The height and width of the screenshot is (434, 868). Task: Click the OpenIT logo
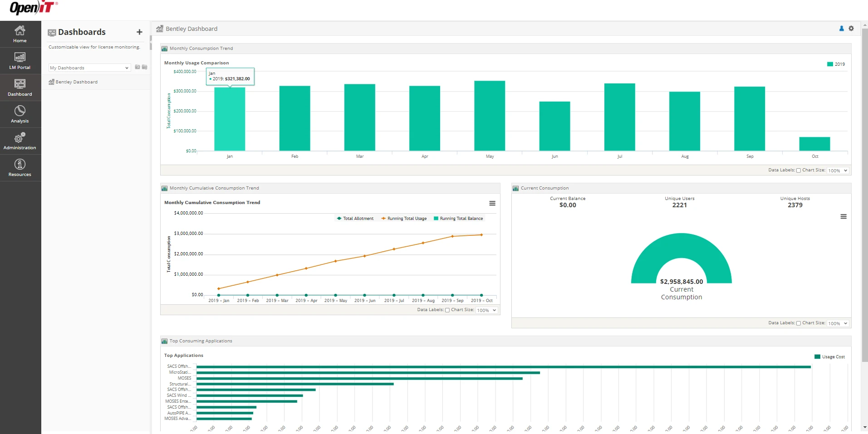coord(34,8)
